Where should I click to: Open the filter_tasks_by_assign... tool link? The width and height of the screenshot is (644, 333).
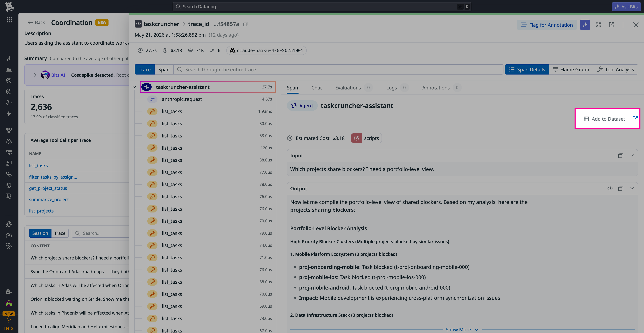coord(53,177)
